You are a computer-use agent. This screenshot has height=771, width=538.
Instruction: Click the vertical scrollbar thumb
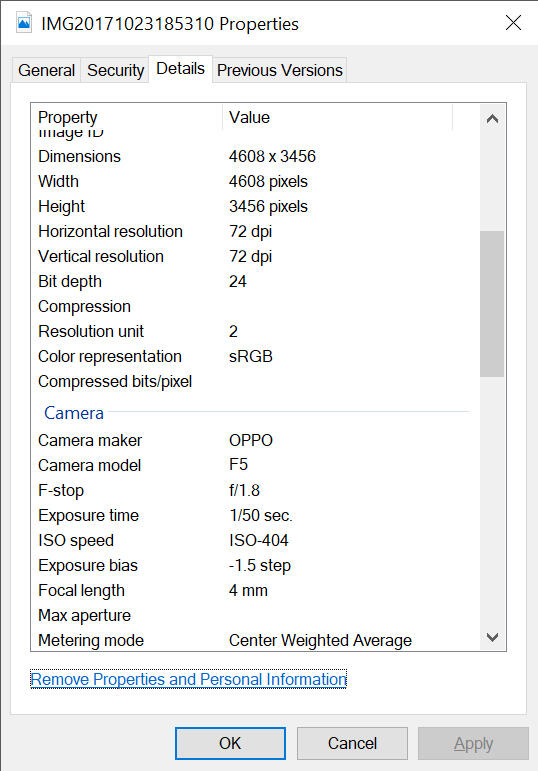[492, 304]
